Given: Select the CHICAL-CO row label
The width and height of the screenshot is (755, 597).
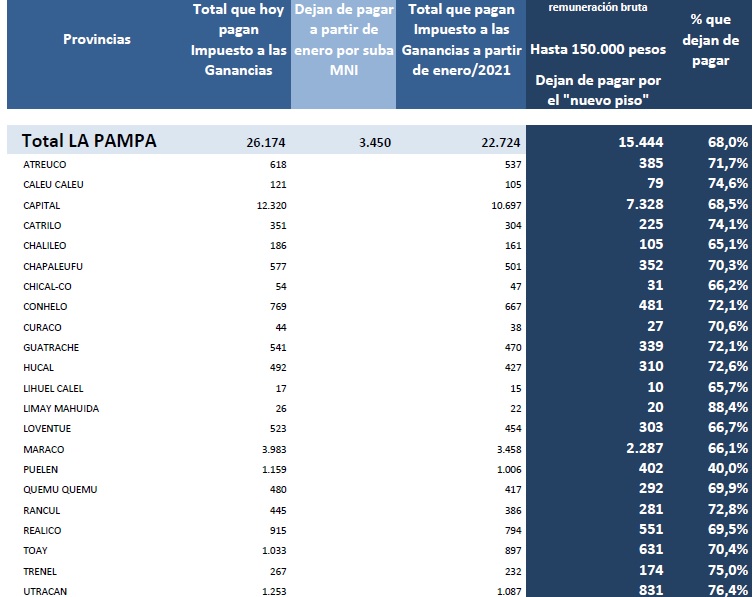Looking at the screenshot, I should point(47,287).
